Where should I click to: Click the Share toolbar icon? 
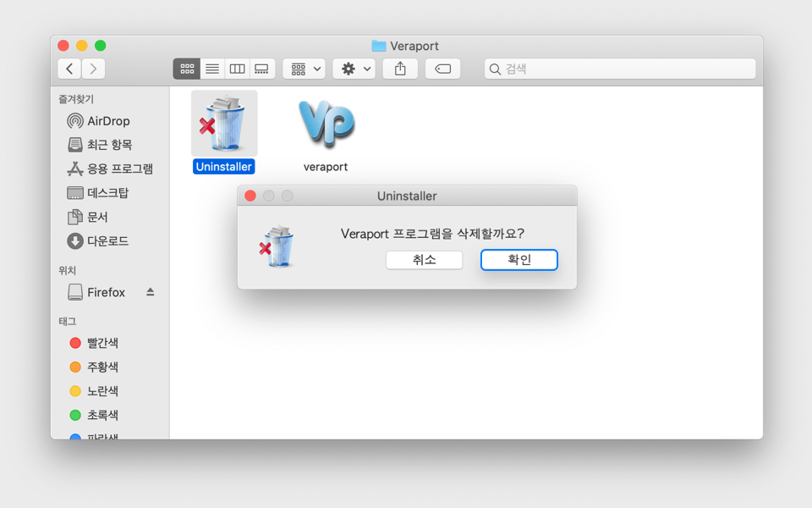pyautogui.click(x=400, y=69)
